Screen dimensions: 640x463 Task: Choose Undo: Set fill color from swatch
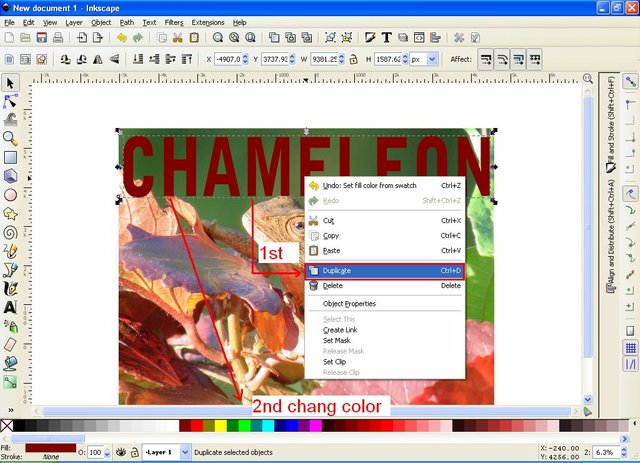[x=384, y=185]
